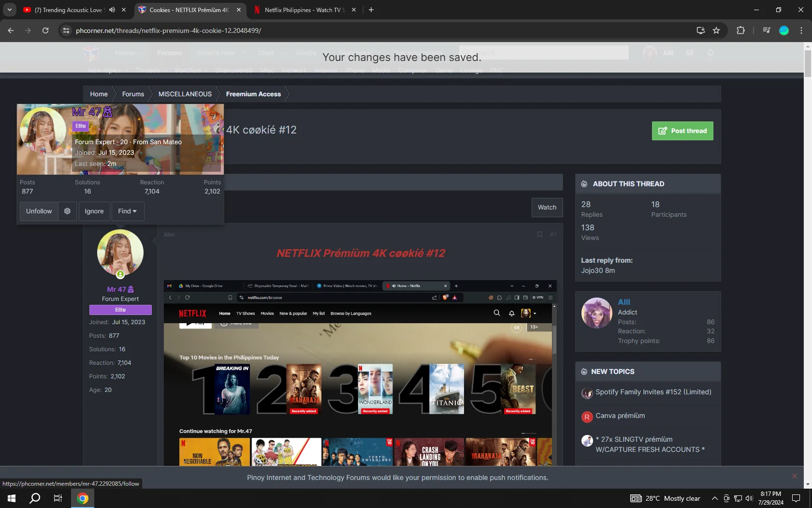812x508 pixels.
Task: Click member card avatar of Mr 47
Action: [x=43, y=130]
